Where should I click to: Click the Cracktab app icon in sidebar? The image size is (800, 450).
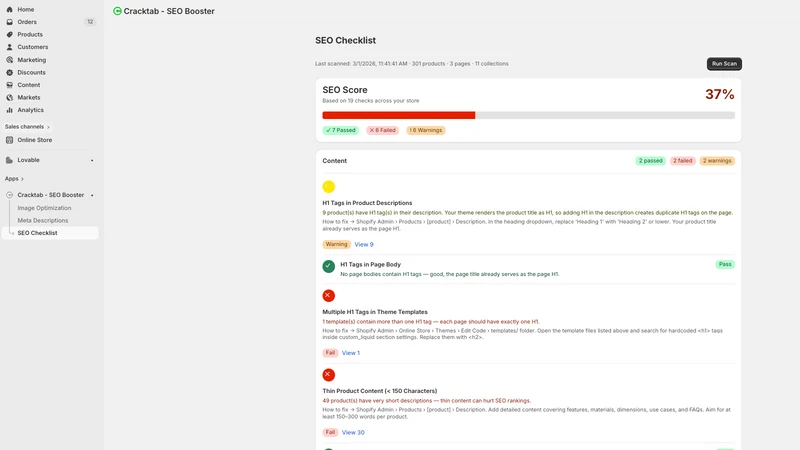tap(9, 195)
